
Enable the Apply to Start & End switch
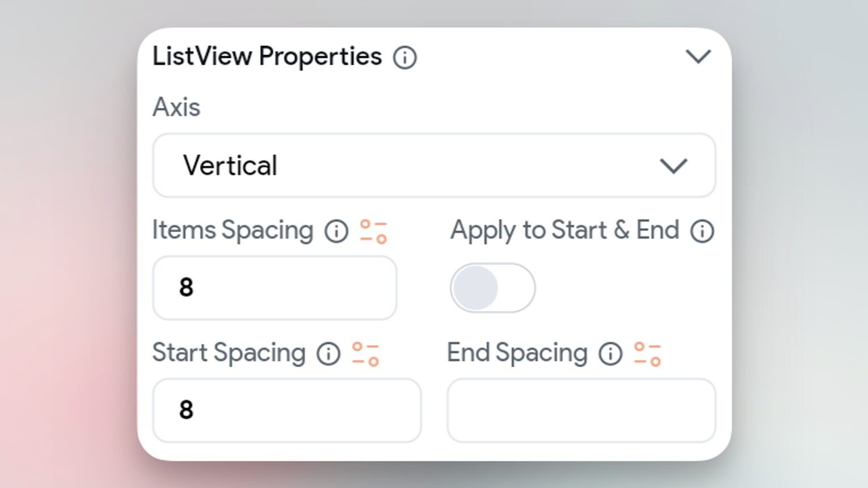point(492,288)
